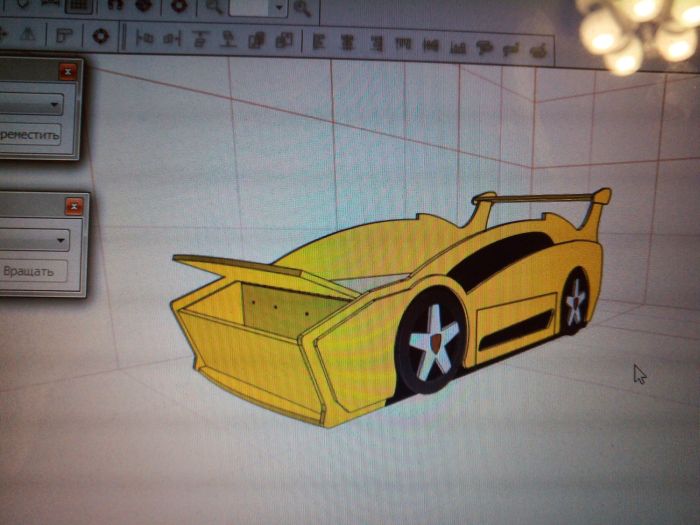Screen dimensions: 700x525
Task: Expand the dropdown in the move panel
Action: pos(54,104)
